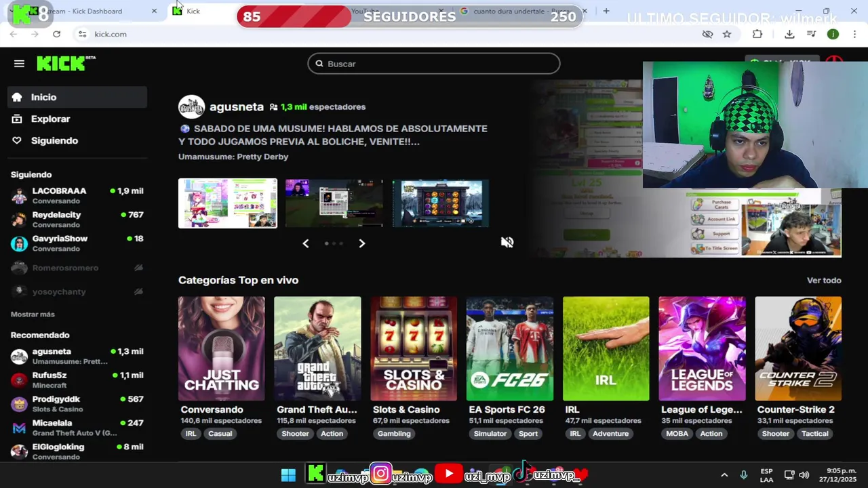Image resolution: width=868 pixels, height=488 pixels.
Task: Go to previous featured carousel slide
Action: click(x=305, y=243)
